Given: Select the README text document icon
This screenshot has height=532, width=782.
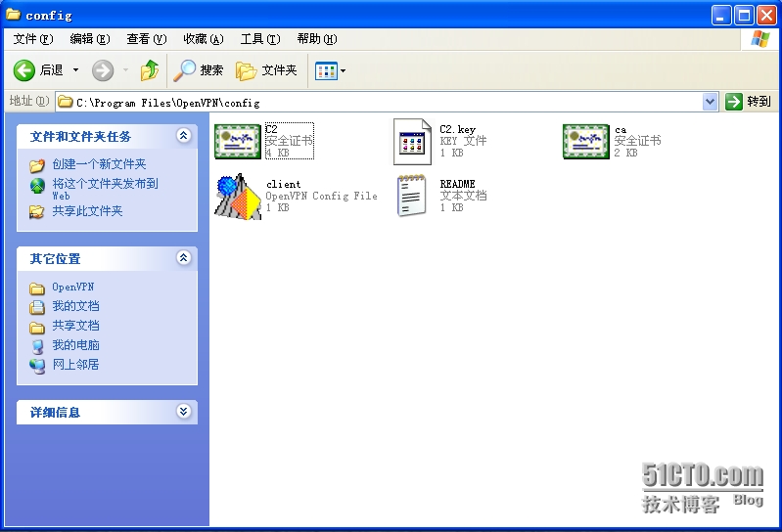Looking at the screenshot, I should pyautogui.click(x=412, y=196).
